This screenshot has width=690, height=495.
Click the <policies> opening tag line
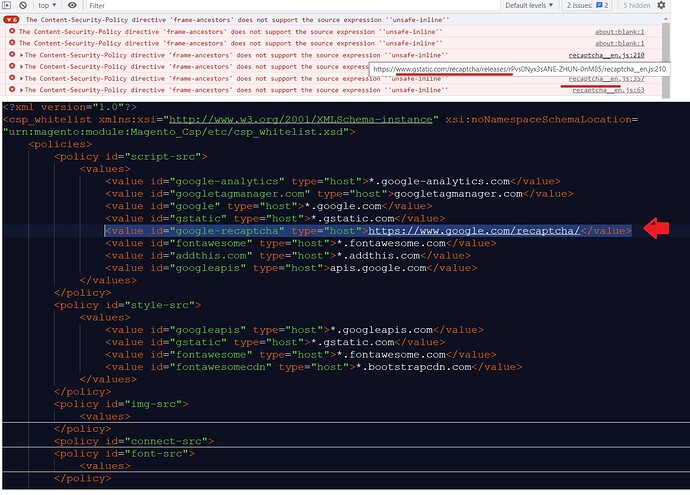pos(60,144)
